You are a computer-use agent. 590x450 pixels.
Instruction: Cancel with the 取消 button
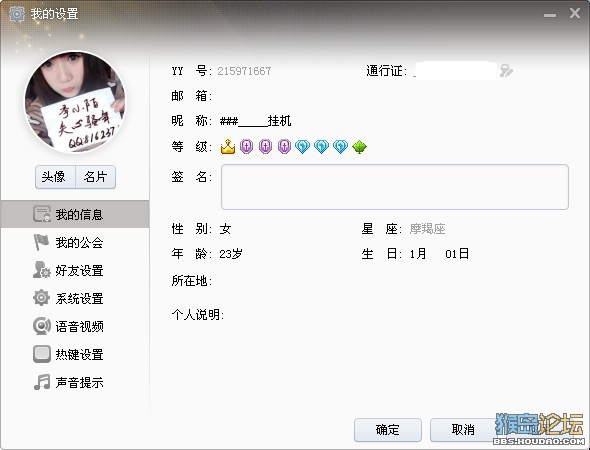pos(463,430)
